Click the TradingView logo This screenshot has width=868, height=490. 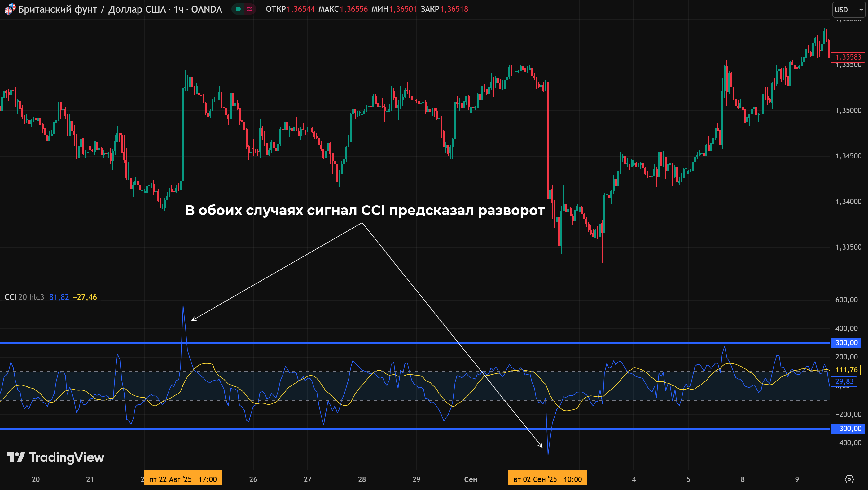[55, 457]
